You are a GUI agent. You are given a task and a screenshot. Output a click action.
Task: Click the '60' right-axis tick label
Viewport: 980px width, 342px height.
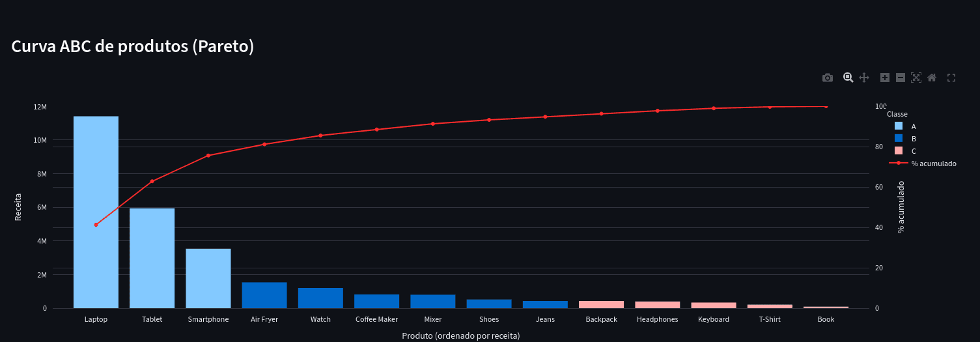click(x=879, y=187)
